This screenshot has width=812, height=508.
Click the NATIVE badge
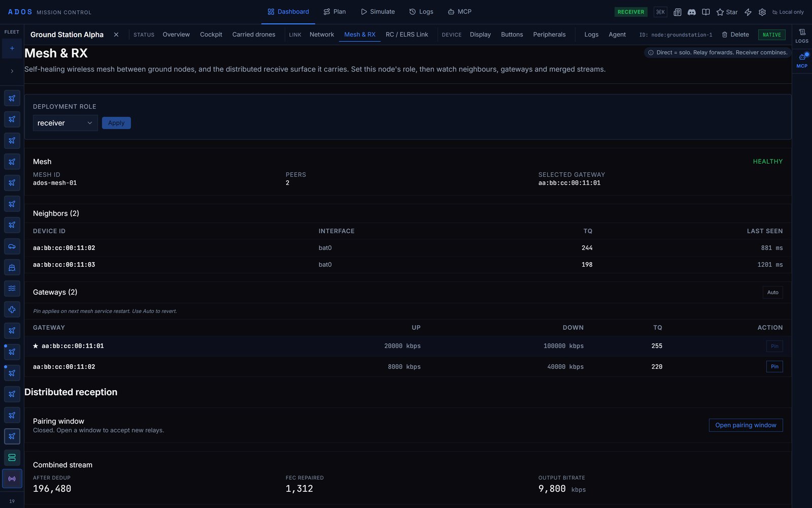point(772,35)
